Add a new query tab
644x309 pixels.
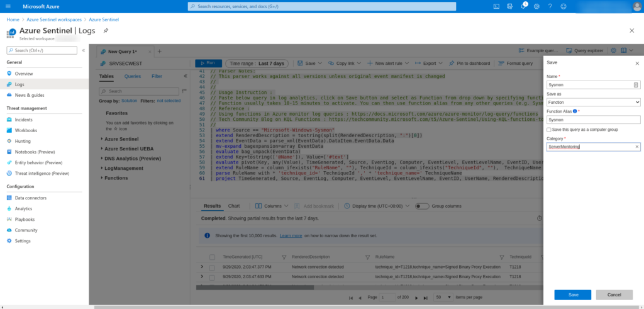pyautogui.click(x=160, y=52)
